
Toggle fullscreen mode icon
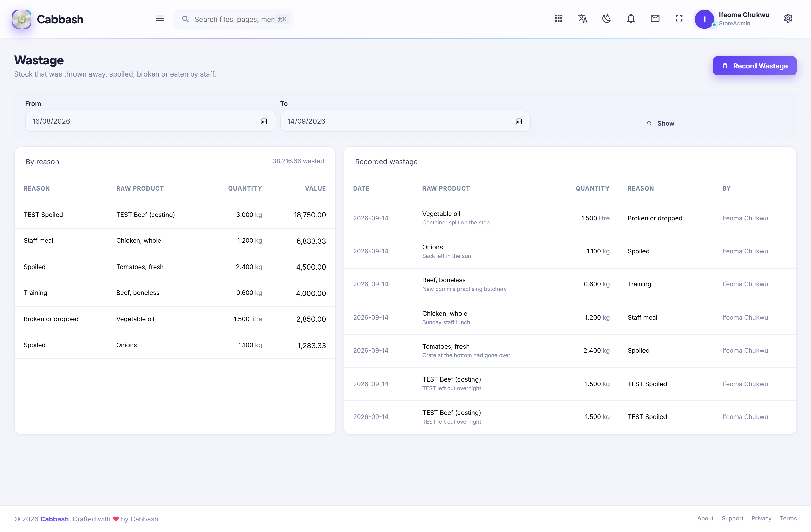coord(679,19)
